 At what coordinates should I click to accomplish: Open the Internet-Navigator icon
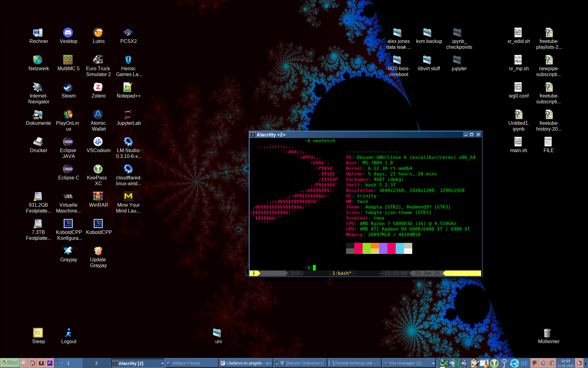click(x=38, y=93)
